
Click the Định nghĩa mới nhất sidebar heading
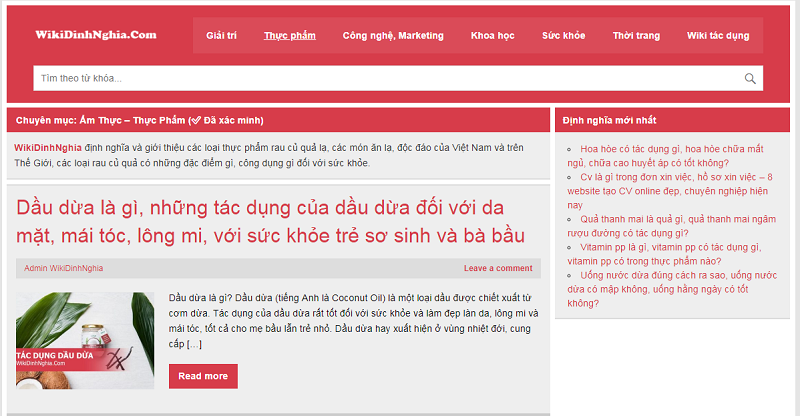point(609,120)
